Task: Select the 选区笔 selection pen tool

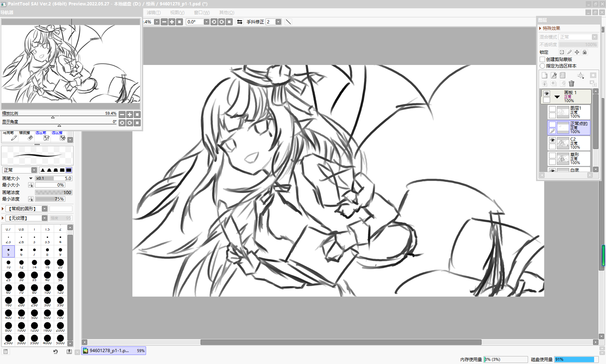Action: (x=42, y=136)
